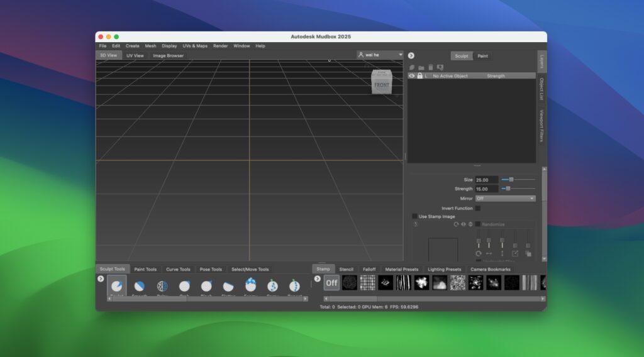Select the Flatten tool icon
Image resolution: width=644 pixels, height=357 pixels.
pos(228,285)
